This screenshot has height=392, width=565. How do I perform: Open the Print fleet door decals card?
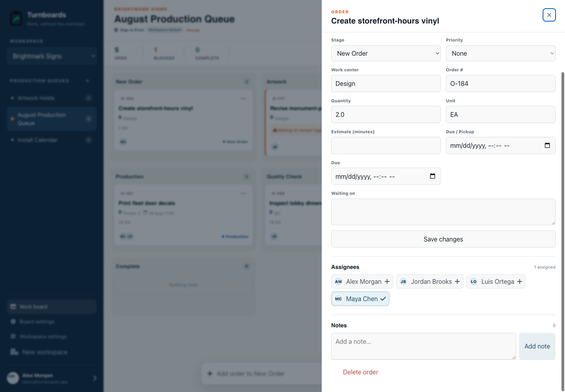tap(183, 216)
